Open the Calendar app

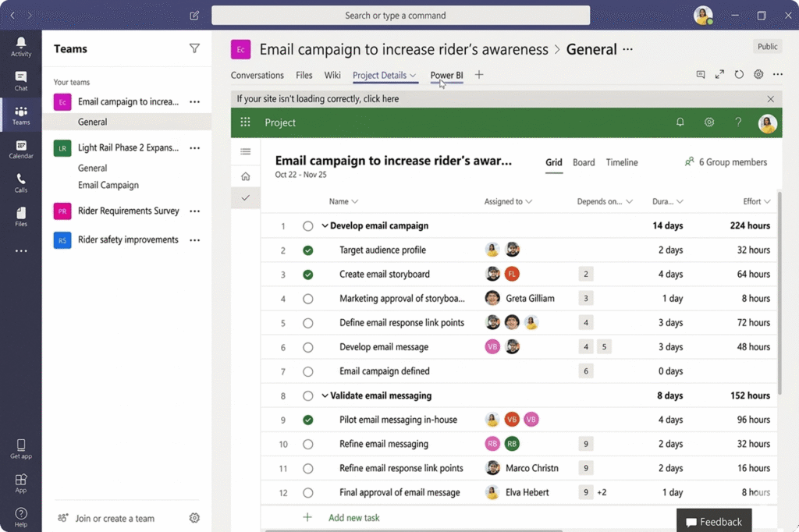pos(21,149)
